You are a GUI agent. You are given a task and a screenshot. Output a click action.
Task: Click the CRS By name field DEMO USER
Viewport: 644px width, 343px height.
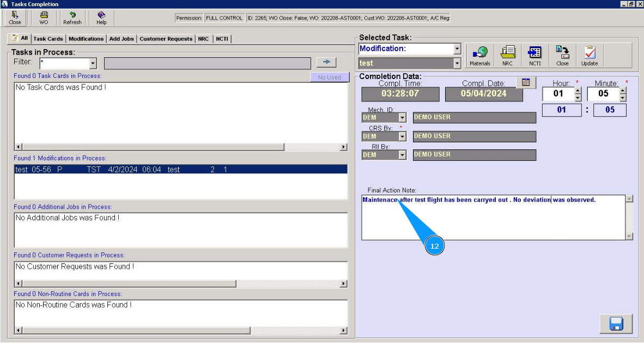[475, 136]
